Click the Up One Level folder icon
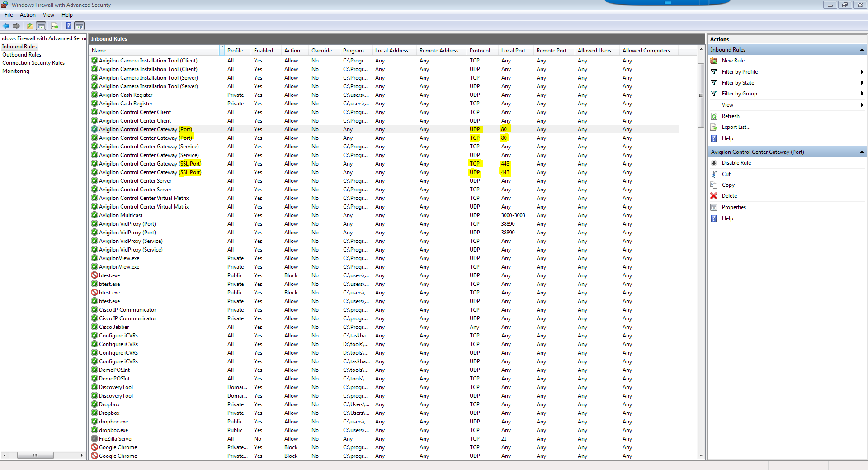This screenshot has height=470, width=868. (x=30, y=26)
